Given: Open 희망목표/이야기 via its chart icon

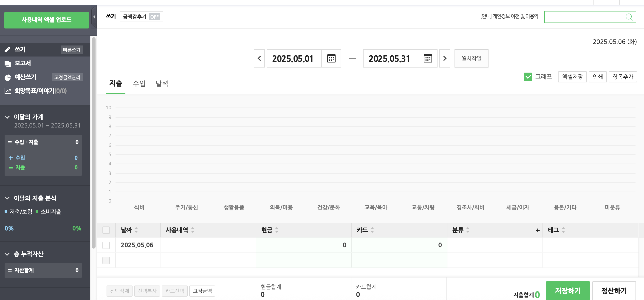Looking at the screenshot, I should (8, 91).
